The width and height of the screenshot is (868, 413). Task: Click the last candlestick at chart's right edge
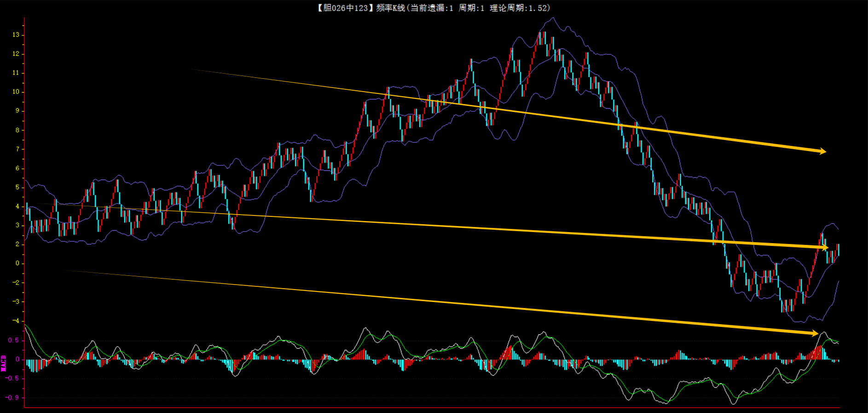[838, 250]
